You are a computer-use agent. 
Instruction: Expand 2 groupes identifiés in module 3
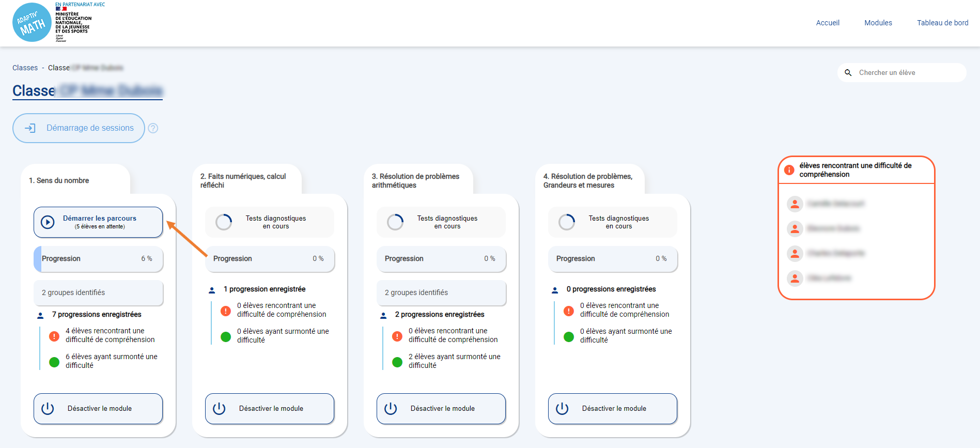coord(441,292)
